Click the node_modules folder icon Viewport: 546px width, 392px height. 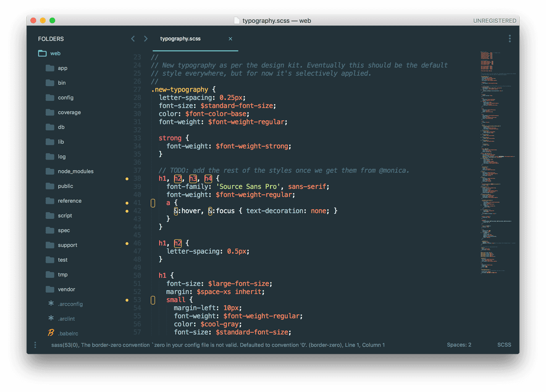pyautogui.click(x=50, y=171)
